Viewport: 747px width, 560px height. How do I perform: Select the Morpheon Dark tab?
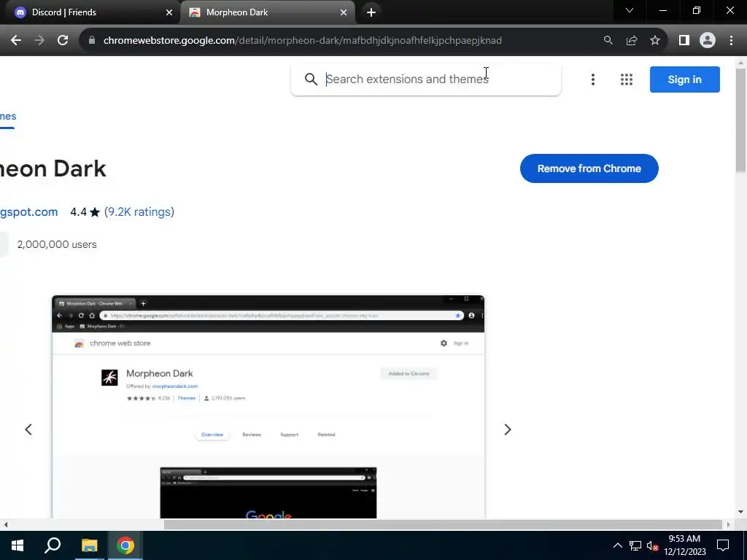coord(268,12)
